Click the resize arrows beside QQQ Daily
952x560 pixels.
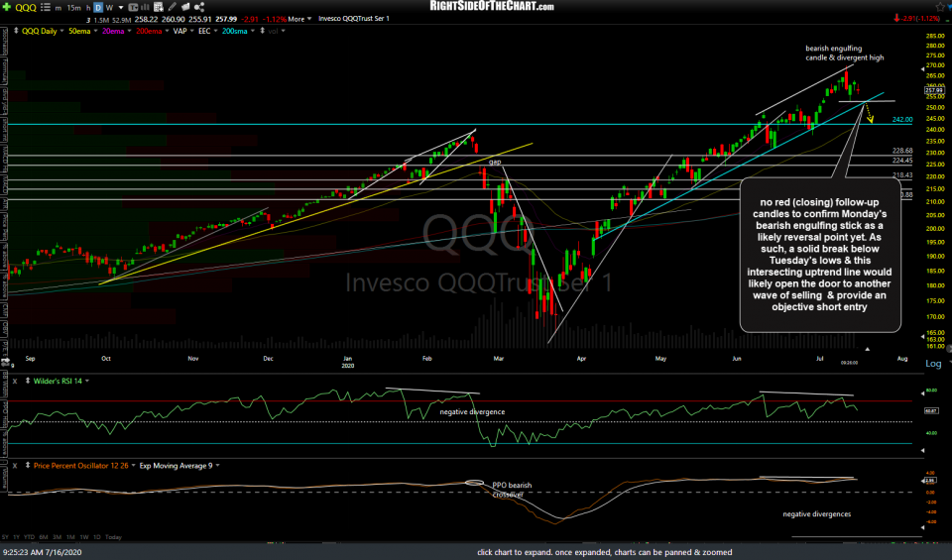(16, 31)
